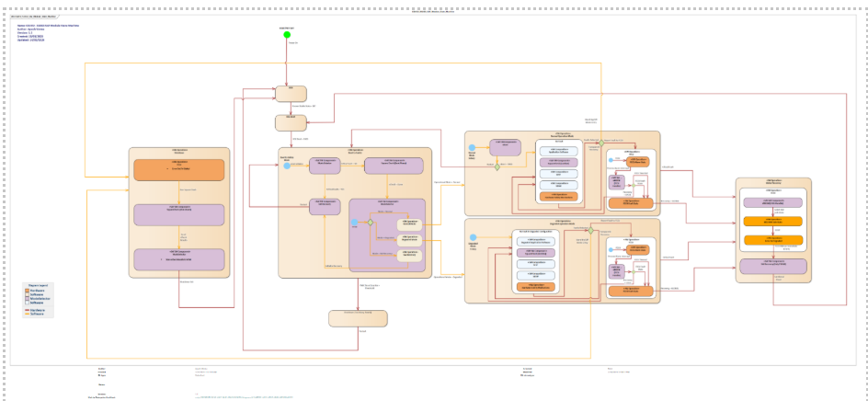
Task: Select the standalone state at bottom center of diagram
Action: point(358,318)
